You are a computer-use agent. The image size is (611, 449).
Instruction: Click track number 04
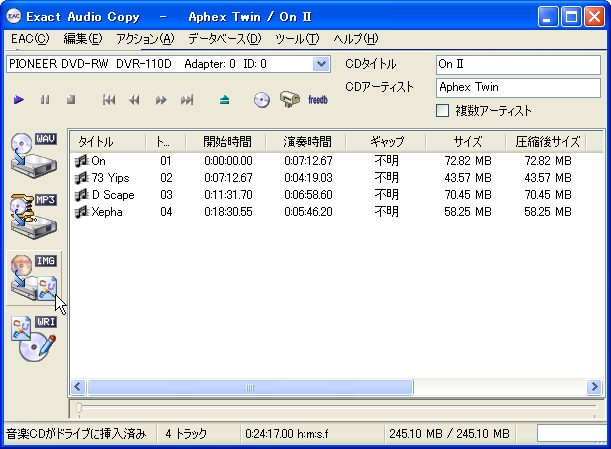pos(166,212)
